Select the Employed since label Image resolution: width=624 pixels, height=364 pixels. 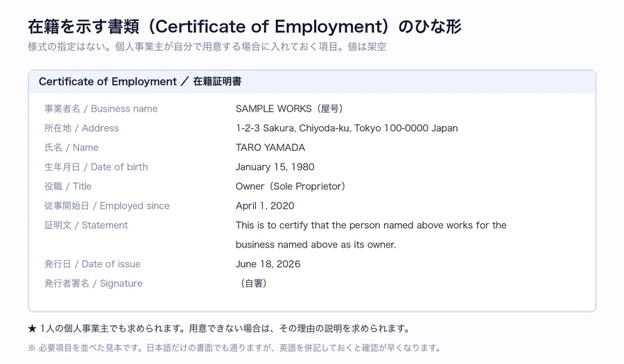tap(107, 206)
